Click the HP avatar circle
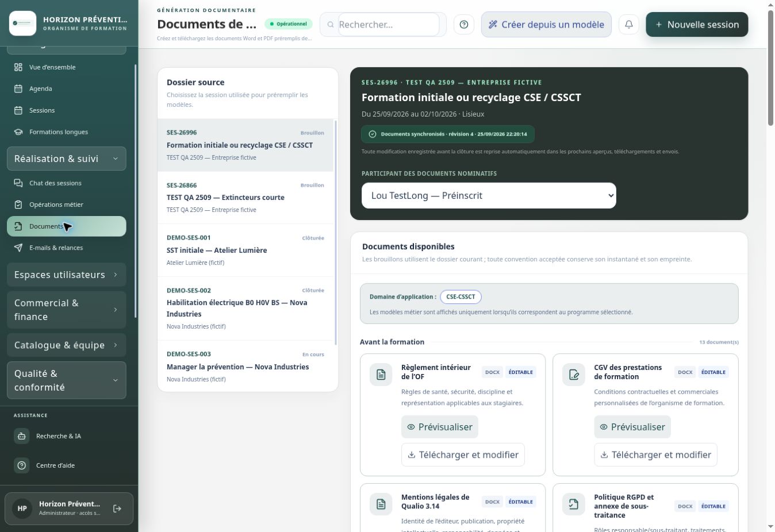775x532 pixels. 22,508
